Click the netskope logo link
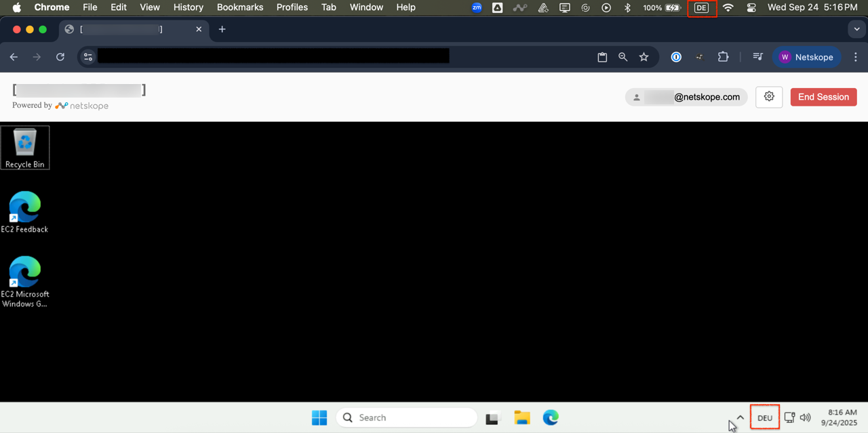868x433 pixels. [82, 106]
